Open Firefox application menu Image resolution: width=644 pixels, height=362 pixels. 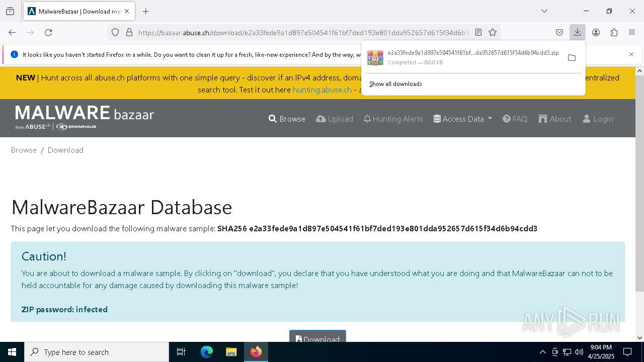coord(632,32)
